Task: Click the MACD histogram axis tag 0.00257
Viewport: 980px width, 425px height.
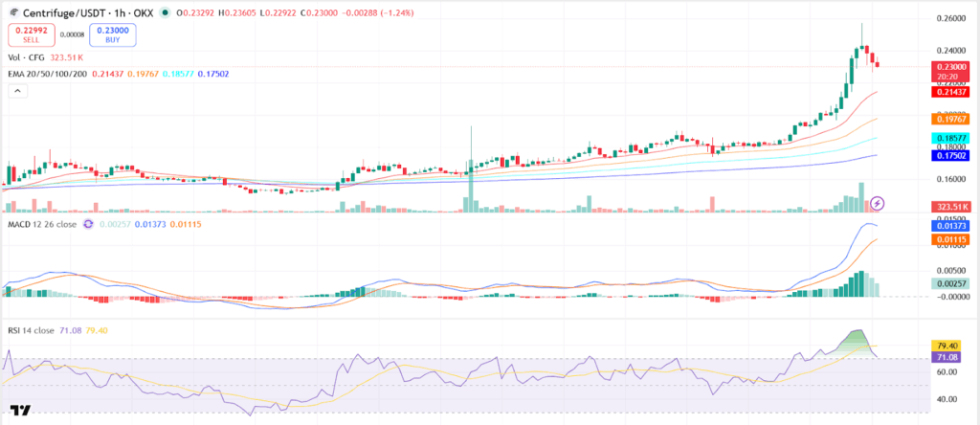Action: (948, 283)
